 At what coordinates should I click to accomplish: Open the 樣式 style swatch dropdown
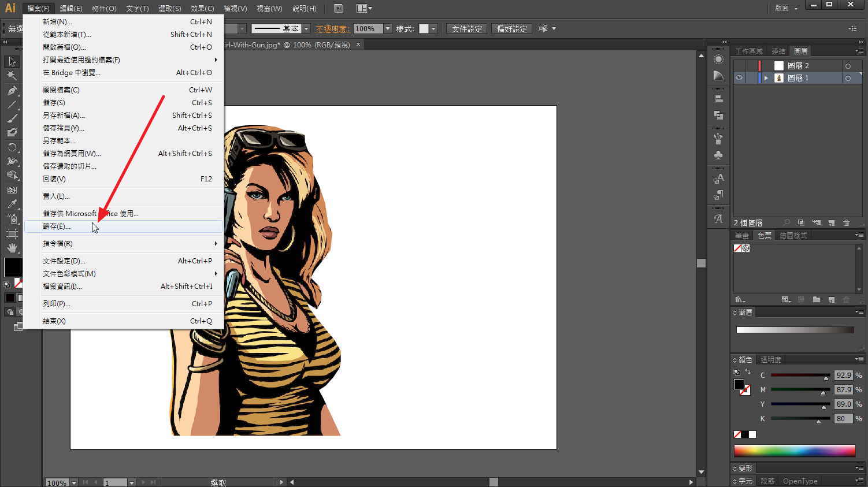[x=433, y=29]
